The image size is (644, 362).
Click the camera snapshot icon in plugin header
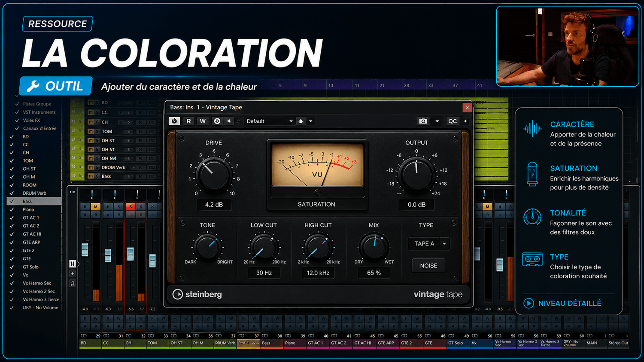423,121
